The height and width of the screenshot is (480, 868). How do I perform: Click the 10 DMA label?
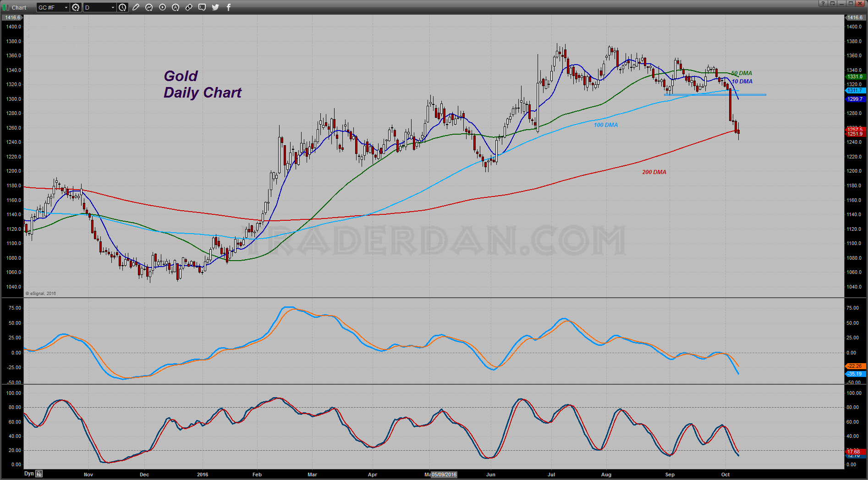(x=742, y=82)
